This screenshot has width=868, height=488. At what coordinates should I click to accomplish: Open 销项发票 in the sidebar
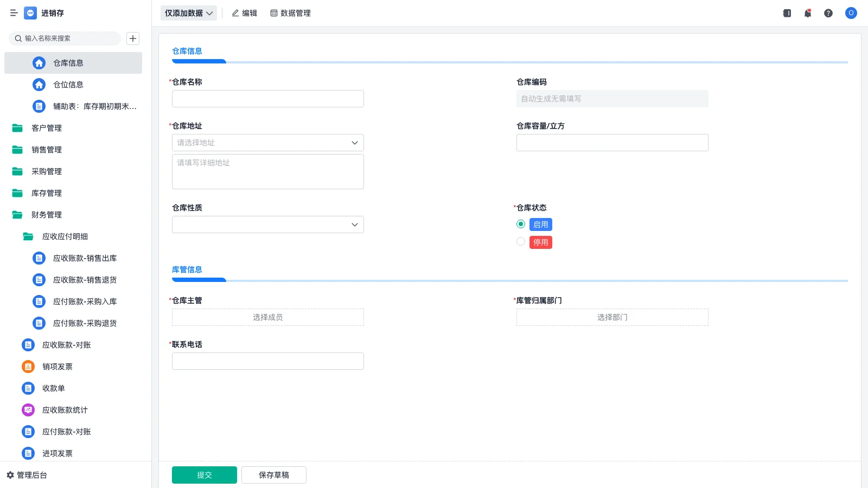point(73,367)
